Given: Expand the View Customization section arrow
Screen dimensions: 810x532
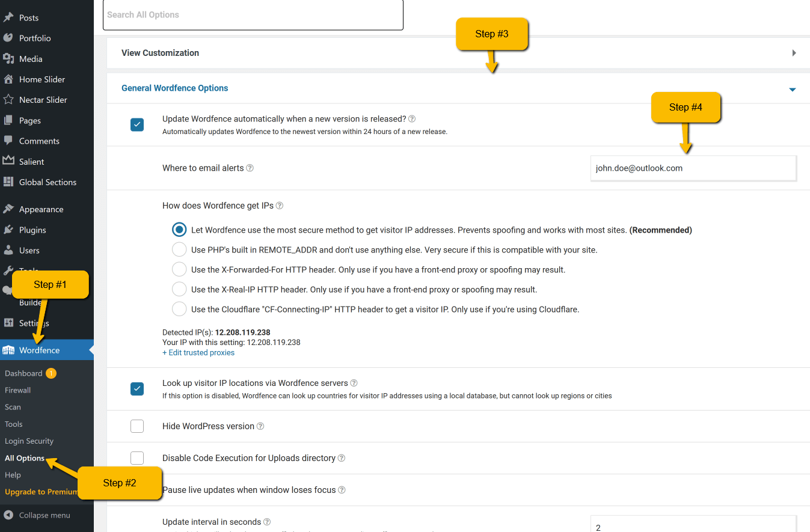Looking at the screenshot, I should (794, 53).
